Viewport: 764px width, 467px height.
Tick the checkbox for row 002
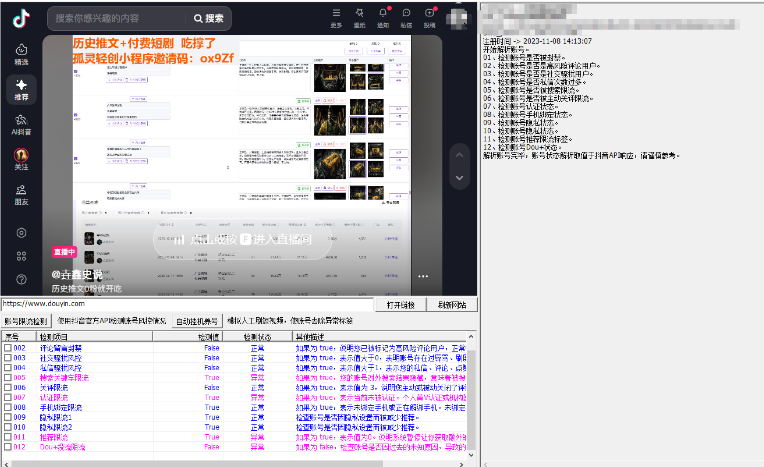coord(8,348)
